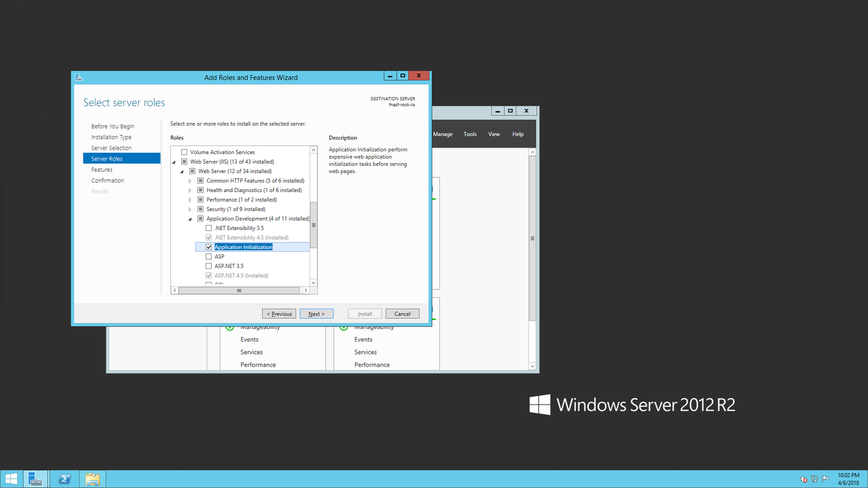This screenshot has height=488, width=868.
Task: Click roles list horizontal scrollbar thumb
Action: point(239,291)
